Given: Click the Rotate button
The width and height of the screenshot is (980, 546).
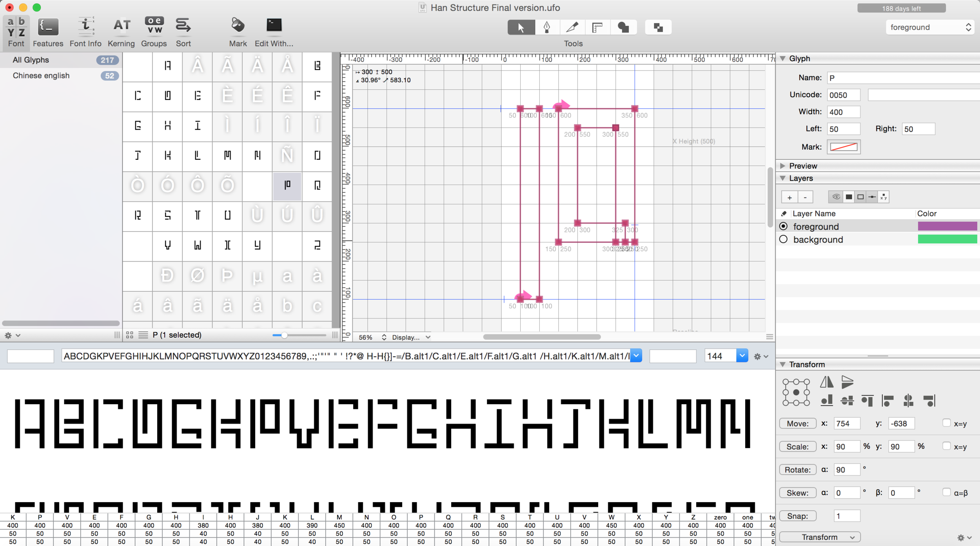Looking at the screenshot, I should coord(798,470).
